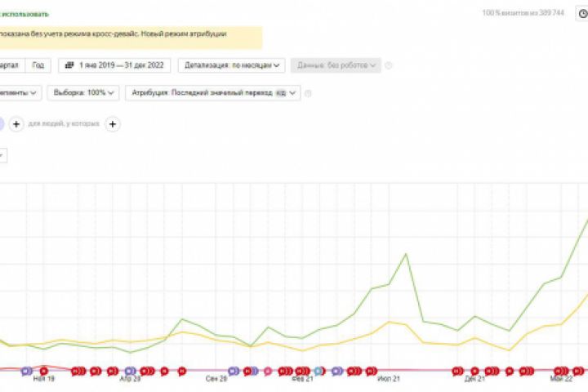588x392 pixels.
Task: Click the green line peak near Июл 21
Action: point(406,254)
